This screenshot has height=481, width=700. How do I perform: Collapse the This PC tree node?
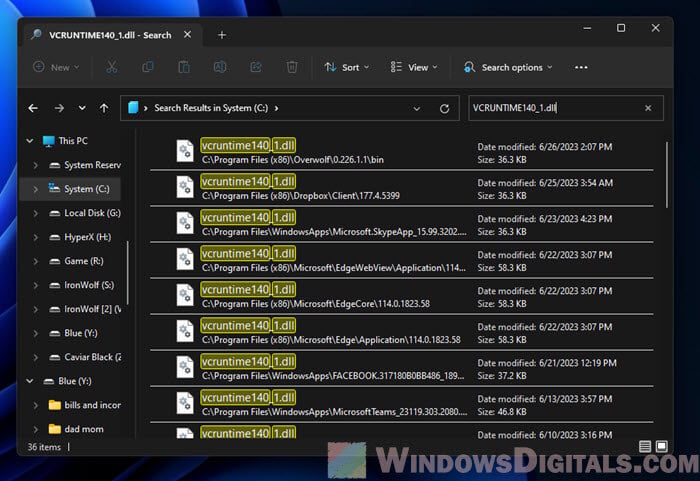tap(29, 141)
